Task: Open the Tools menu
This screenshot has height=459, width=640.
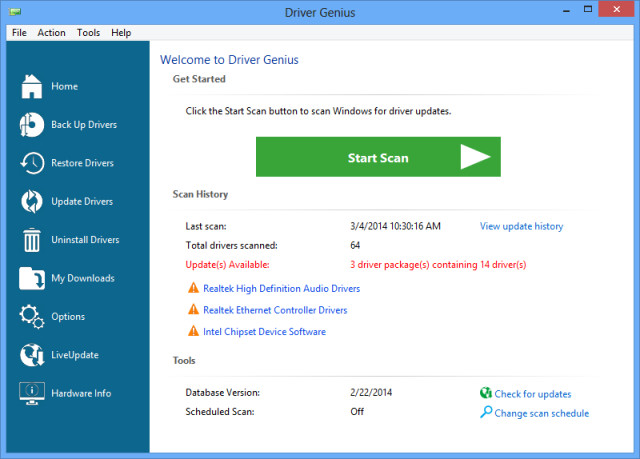Action: (x=88, y=33)
